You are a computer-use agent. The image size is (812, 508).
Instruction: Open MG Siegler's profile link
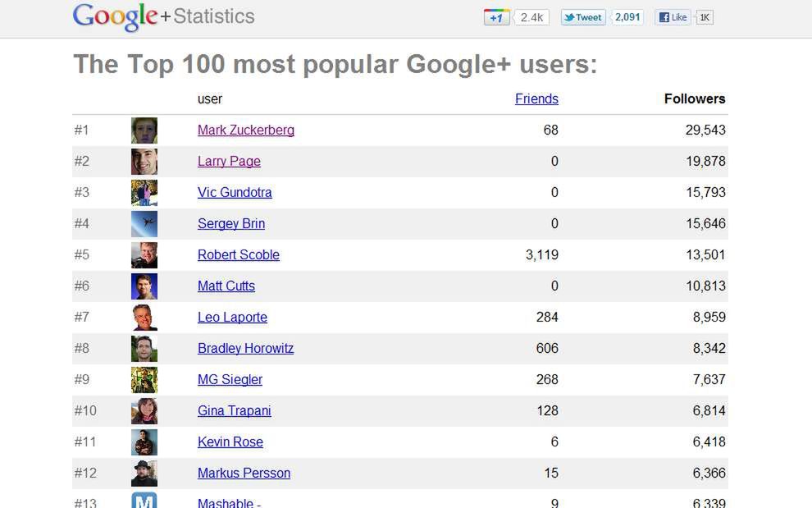coord(230,379)
